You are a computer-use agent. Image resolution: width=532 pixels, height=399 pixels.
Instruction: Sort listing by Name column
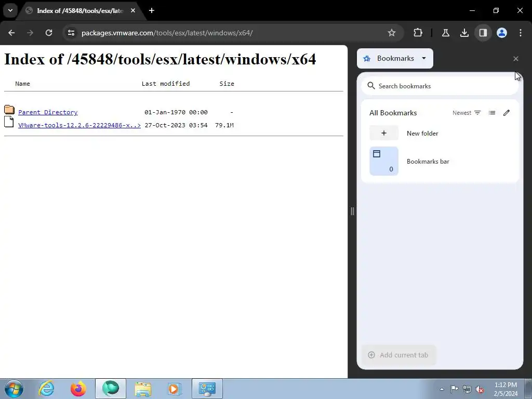click(x=22, y=84)
